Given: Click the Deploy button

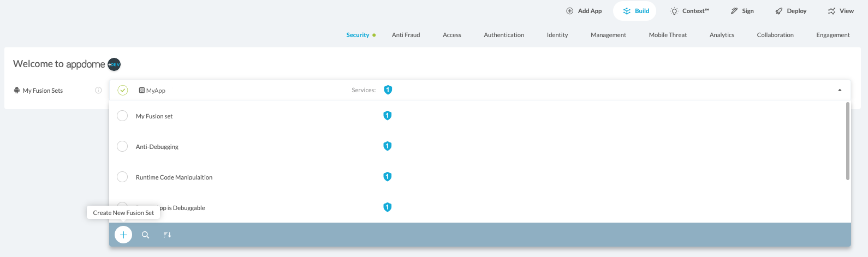Looking at the screenshot, I should point(790,11).
